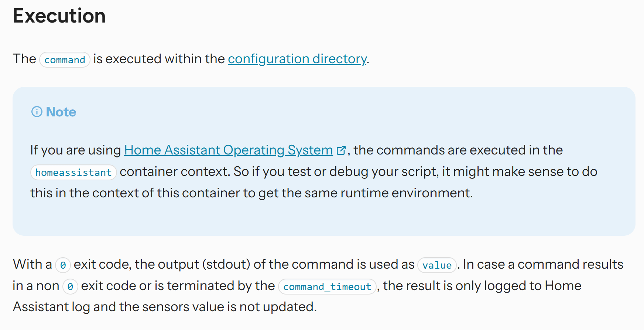Click the external link icon after Operating System
644x330 pixels.
tap(341, 150)
